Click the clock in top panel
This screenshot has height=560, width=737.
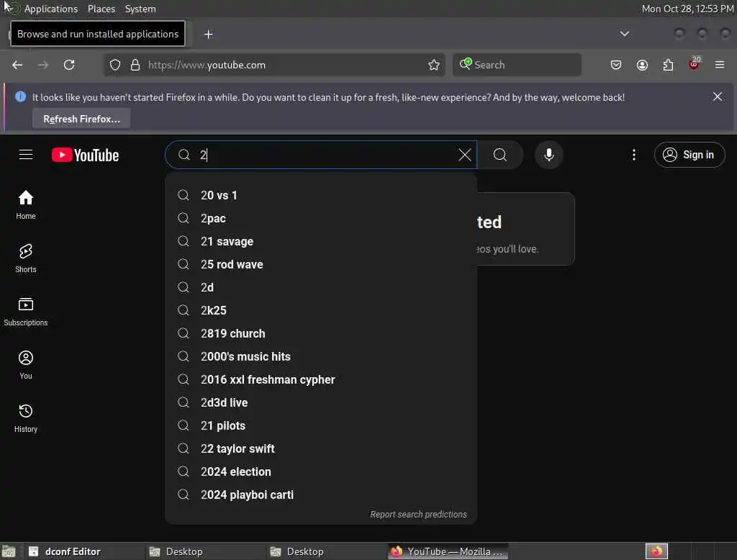click(687, 9)
